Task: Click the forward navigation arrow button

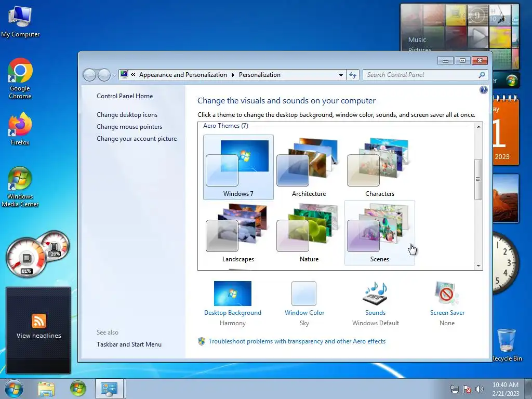Action: click(x=104, y=75)
